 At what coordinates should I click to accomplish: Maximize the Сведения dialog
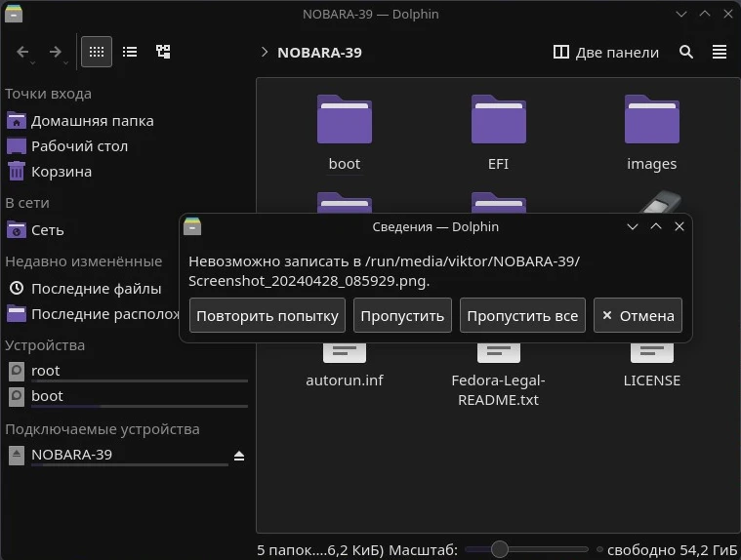click(x=656, y=226)
